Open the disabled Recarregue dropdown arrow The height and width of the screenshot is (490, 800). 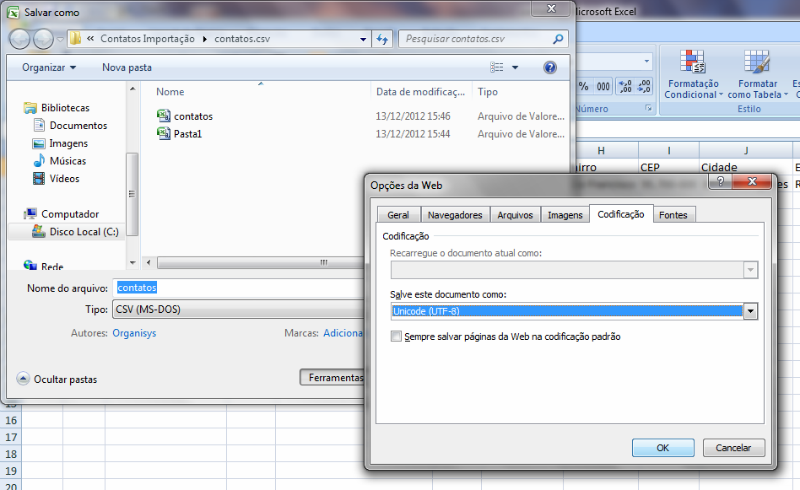[x=750, y=270]
